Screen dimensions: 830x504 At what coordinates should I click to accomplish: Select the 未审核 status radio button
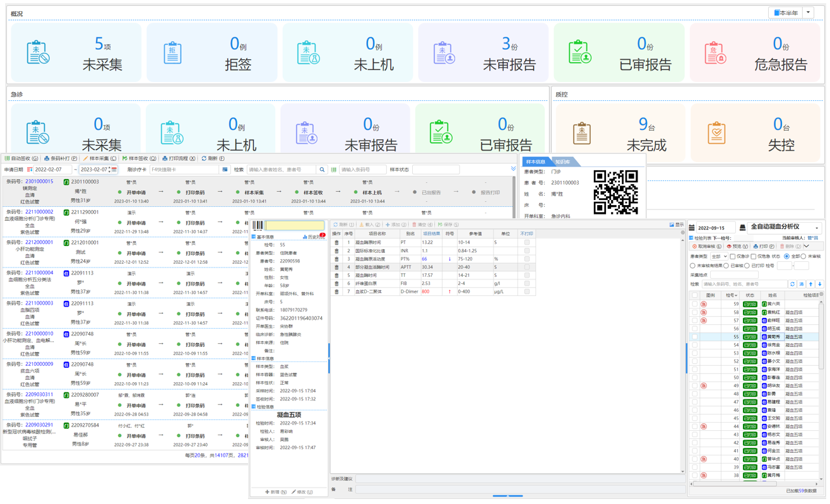click(x=803, y=257)
